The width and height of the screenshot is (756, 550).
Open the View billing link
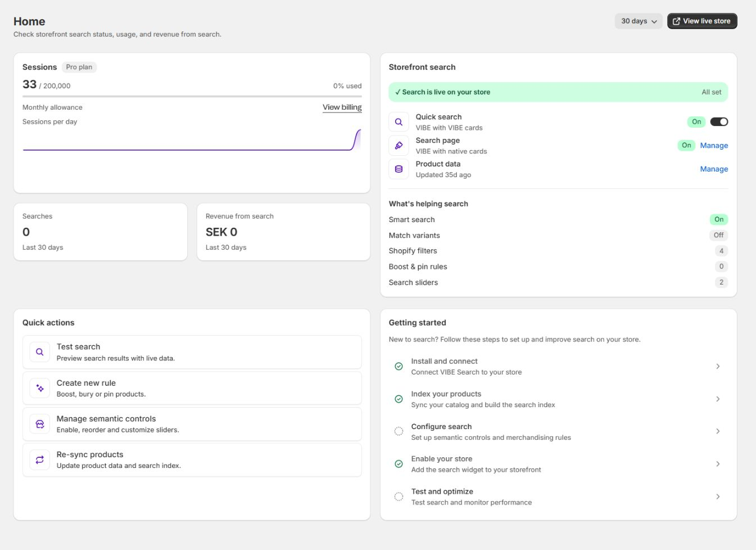pos(342,107)
